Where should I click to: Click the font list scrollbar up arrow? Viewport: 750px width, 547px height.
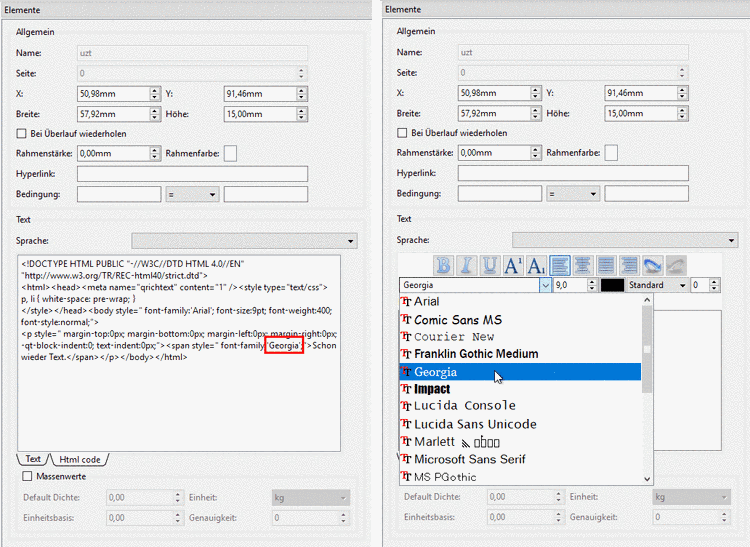coord(647,300)
